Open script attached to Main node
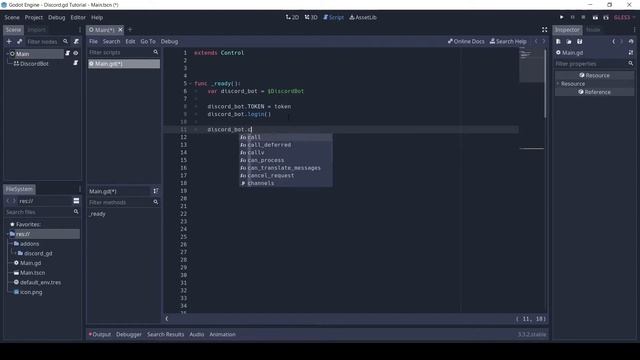The width and height of the screenshot is (640, 360). coord(67,53)
